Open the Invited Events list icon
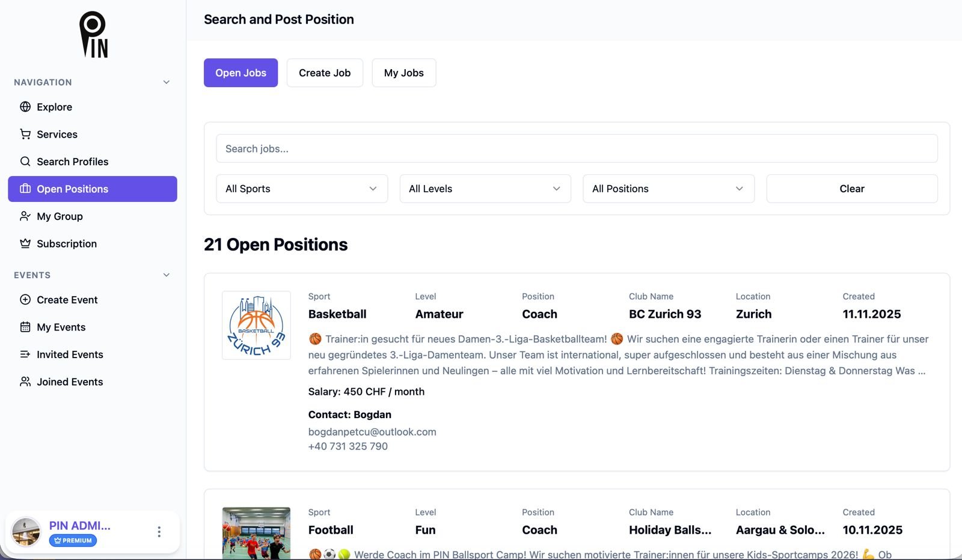 coord(25,355)
